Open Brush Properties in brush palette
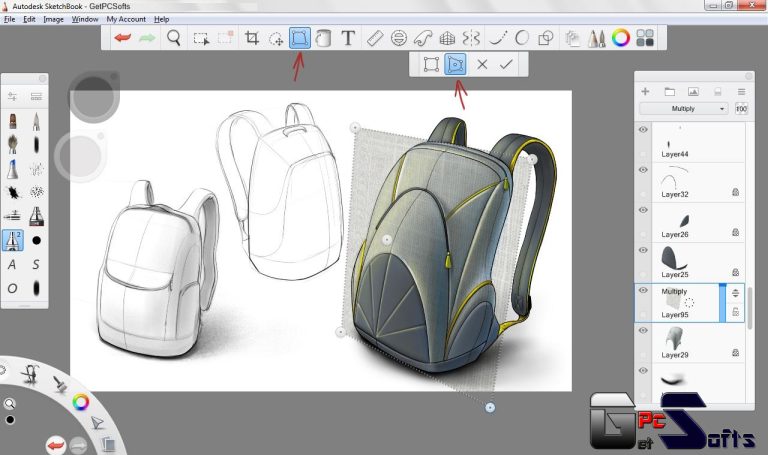The image size is (768, 455). click(x=12, y=96)
